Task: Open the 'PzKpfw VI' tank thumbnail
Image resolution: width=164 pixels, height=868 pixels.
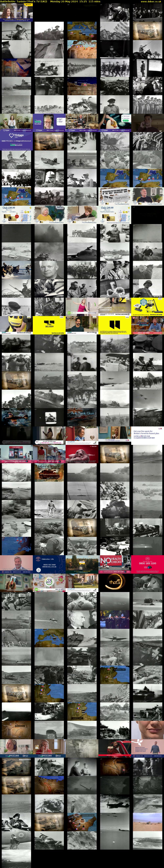Action: click(49, 472)
